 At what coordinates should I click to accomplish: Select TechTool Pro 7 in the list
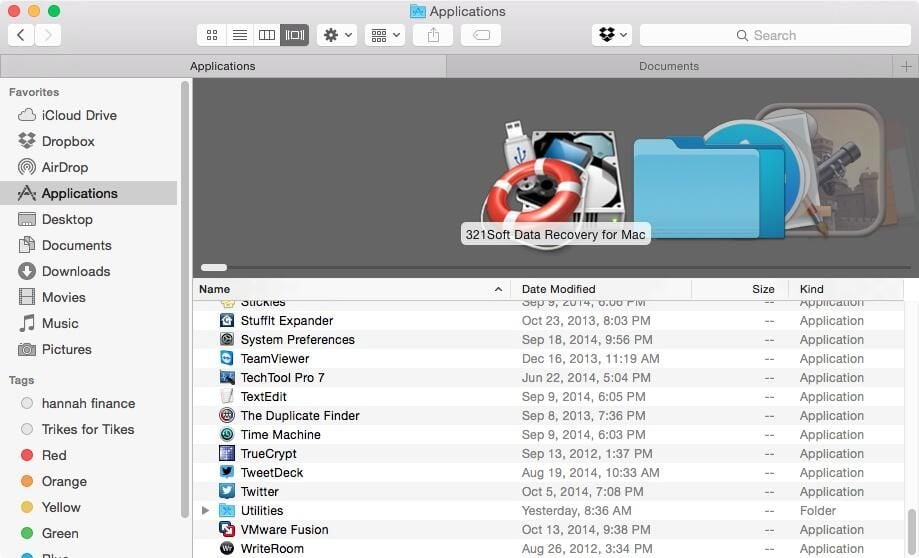[548, 378]
